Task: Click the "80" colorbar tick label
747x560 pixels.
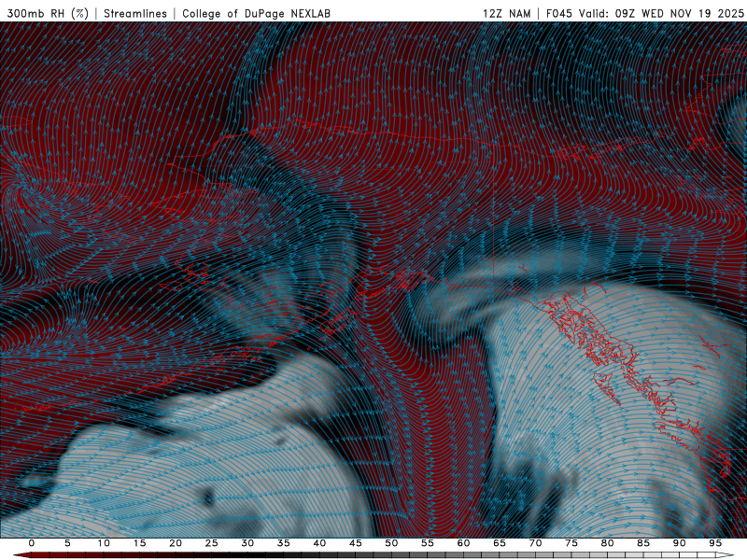Action: (x=607, y=543)
